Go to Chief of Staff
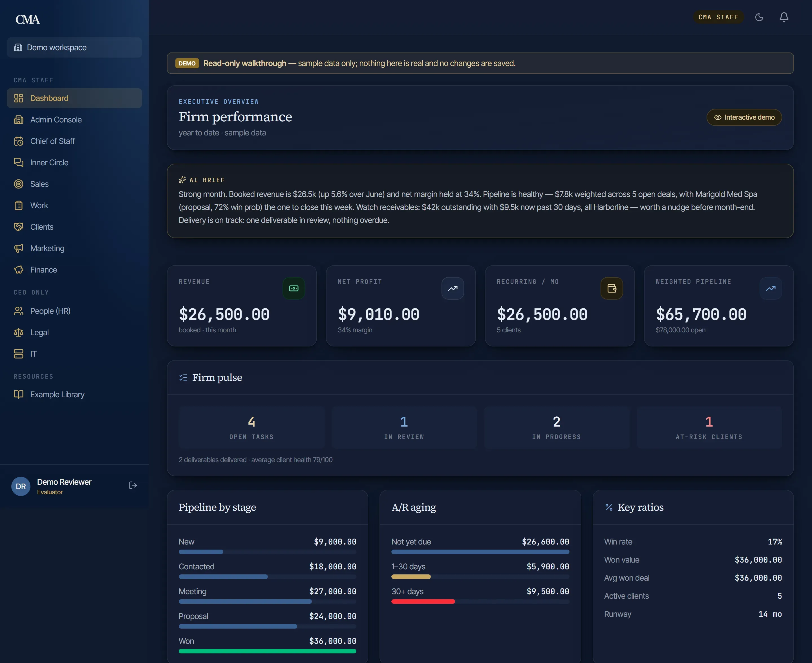Screen dimensions: 812x663 tap(74, 141)
